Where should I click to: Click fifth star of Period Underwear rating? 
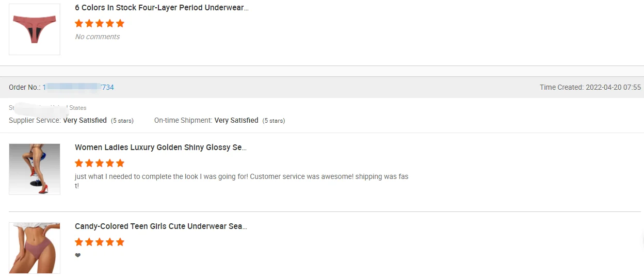[120, 23]
